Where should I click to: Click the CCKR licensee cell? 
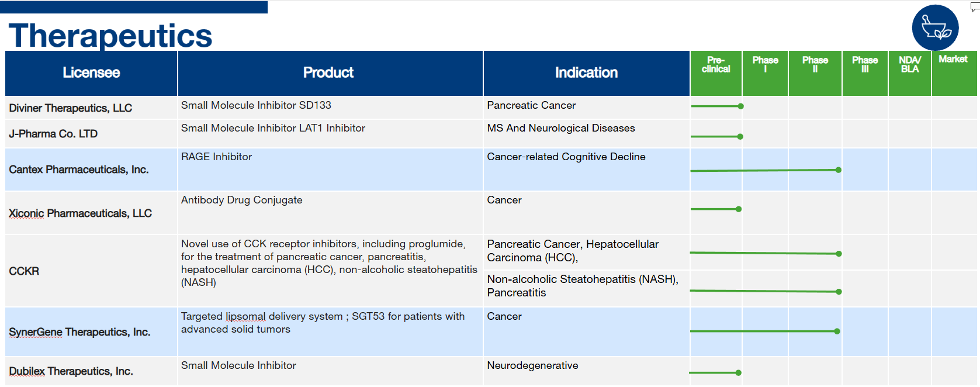[91, 271]
